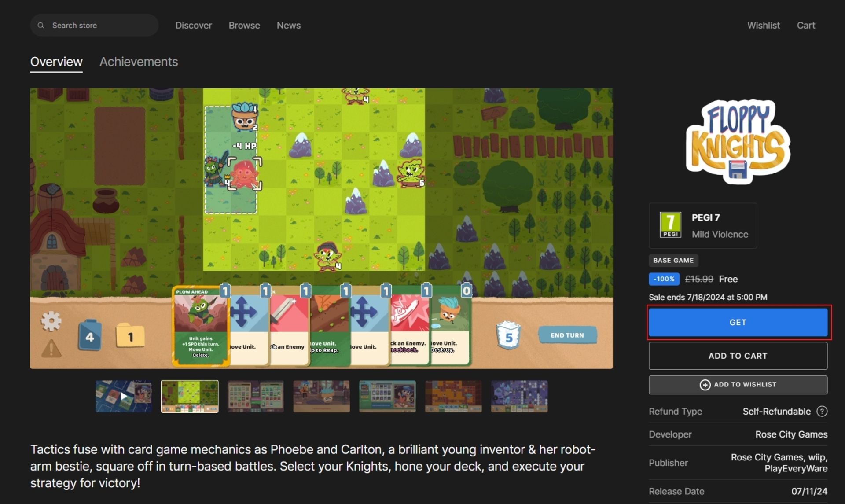845x504 pixels.
Task: Open the Cart link
Action: 806,26
